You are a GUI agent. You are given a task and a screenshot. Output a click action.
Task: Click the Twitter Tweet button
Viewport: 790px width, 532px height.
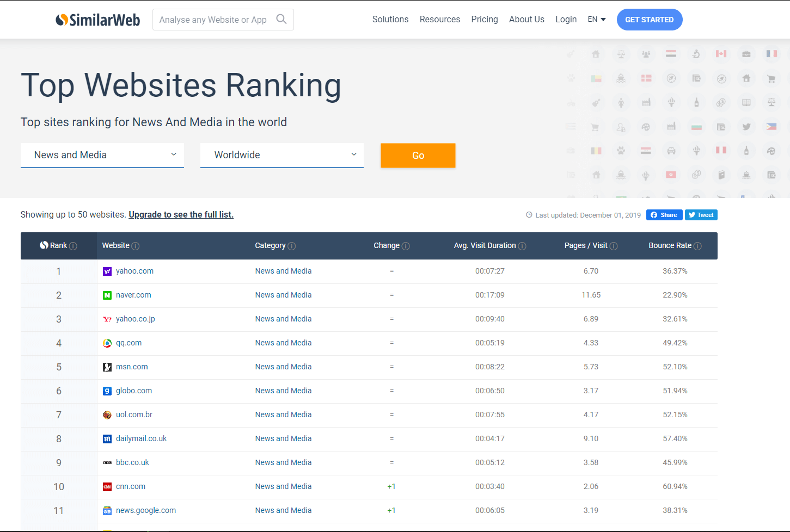pyautogui.click(x=701, y=215)
